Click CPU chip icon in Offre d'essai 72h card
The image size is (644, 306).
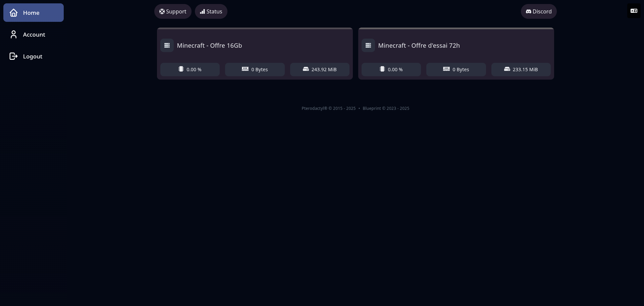382,69
